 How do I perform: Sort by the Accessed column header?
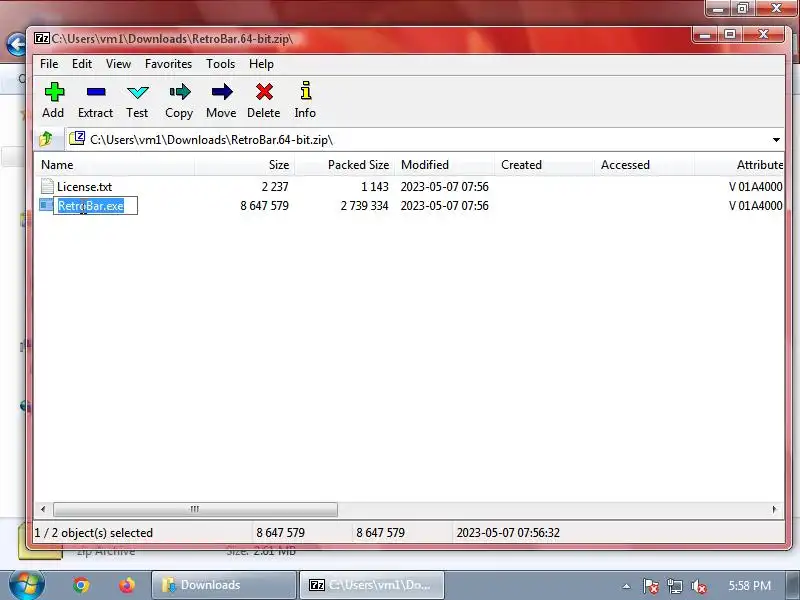coord(644,165)
